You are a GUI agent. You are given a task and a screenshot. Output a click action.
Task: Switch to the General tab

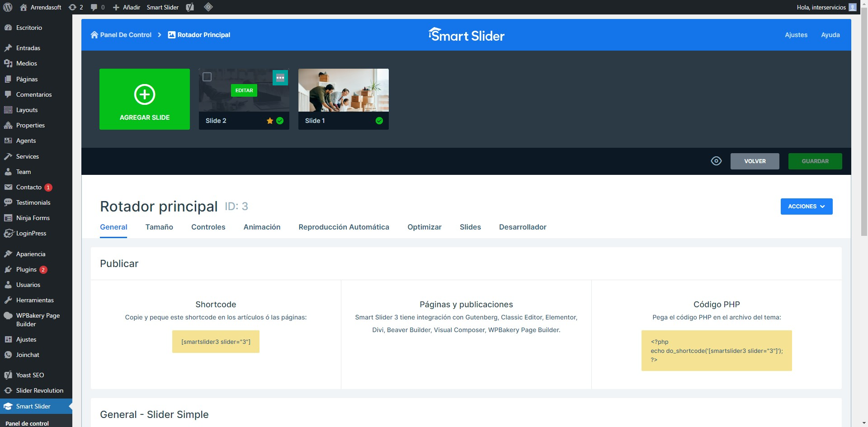point(113,227)
